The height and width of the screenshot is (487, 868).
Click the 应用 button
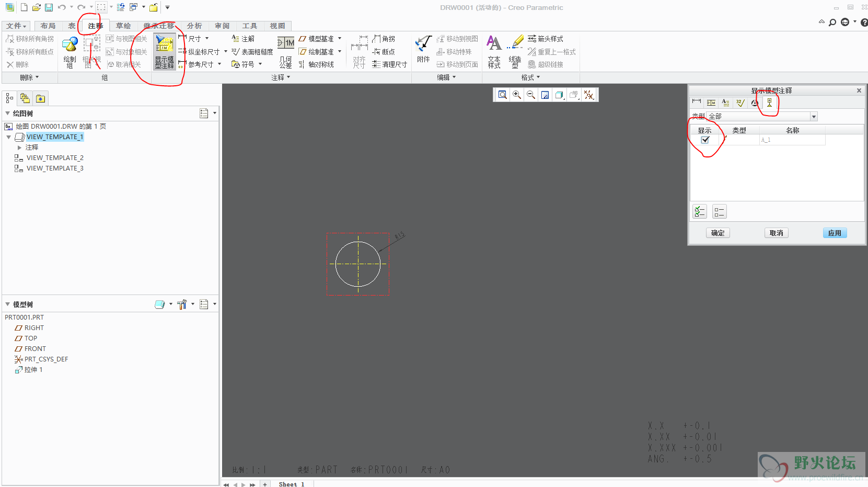835,233
